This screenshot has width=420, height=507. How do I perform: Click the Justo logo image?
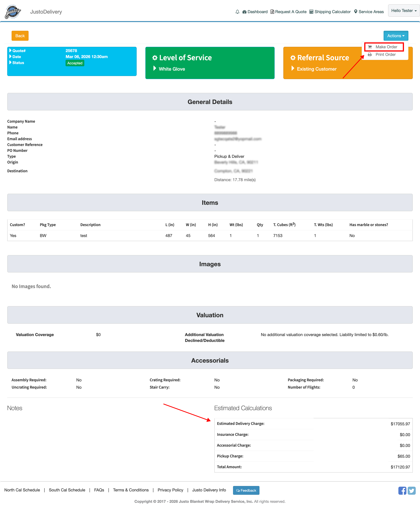[x=13, y=12]
